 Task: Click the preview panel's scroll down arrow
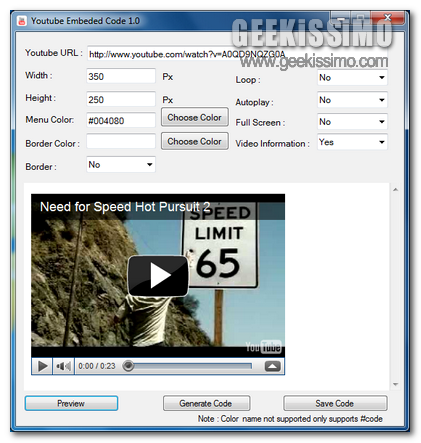[x=396, y=384]
